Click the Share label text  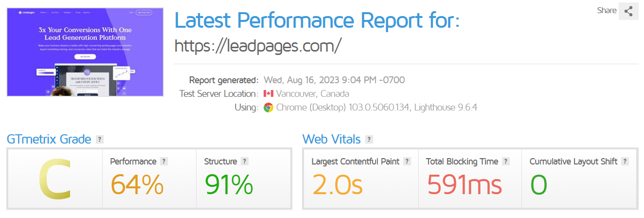pos(607,11)
